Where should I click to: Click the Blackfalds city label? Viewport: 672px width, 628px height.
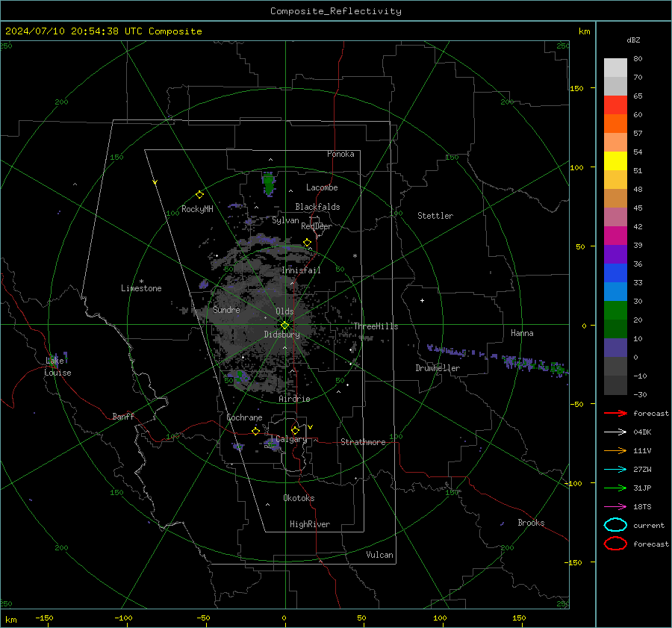(317, 207)
